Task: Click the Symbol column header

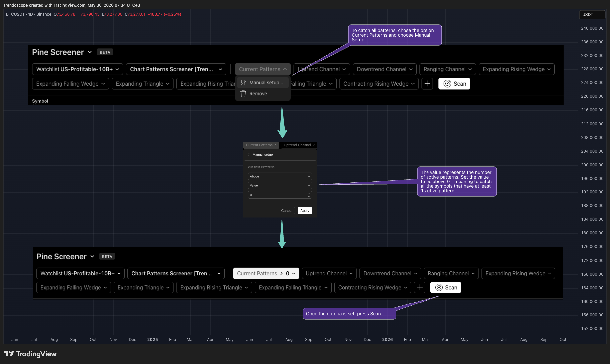Action: pyautogui.click(x=40, y=101)
